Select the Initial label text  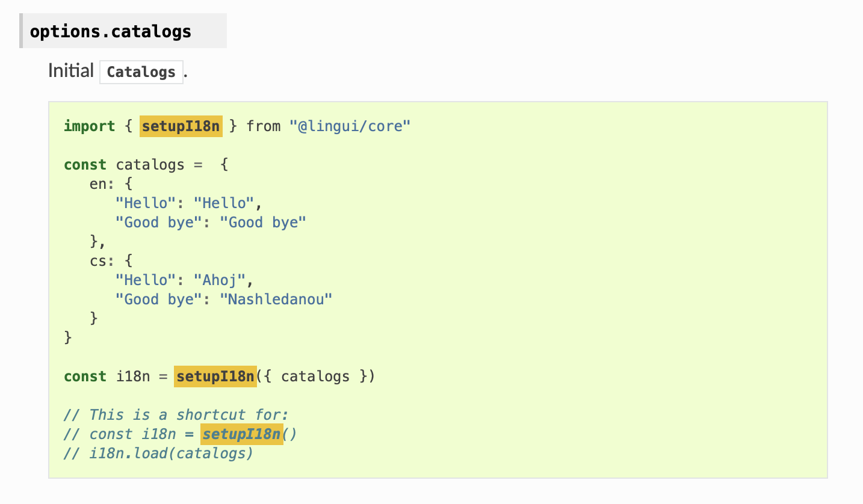click(71, 70)
